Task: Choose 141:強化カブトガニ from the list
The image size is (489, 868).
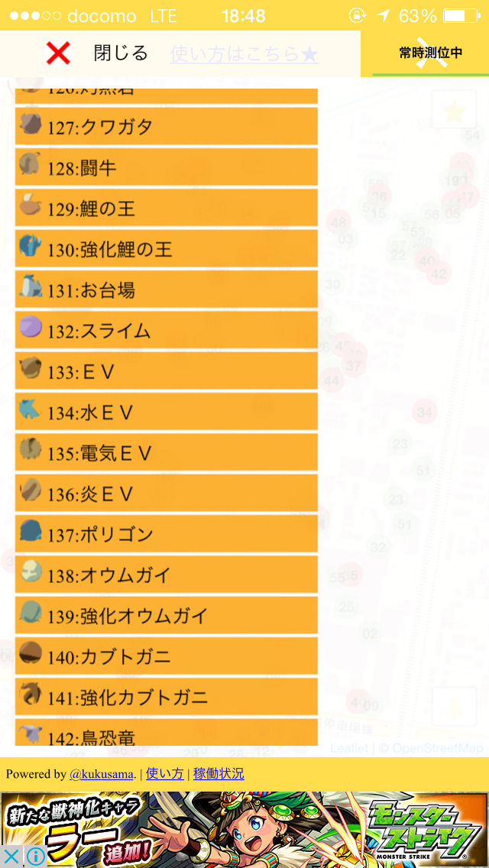Action: [166, 697]
